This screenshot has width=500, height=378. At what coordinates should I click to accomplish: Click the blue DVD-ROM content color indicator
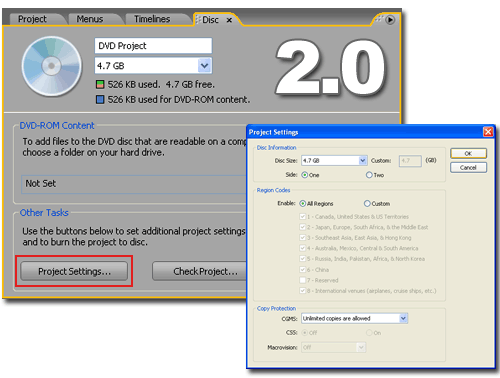pyautogui.click(x=100, y=99)
